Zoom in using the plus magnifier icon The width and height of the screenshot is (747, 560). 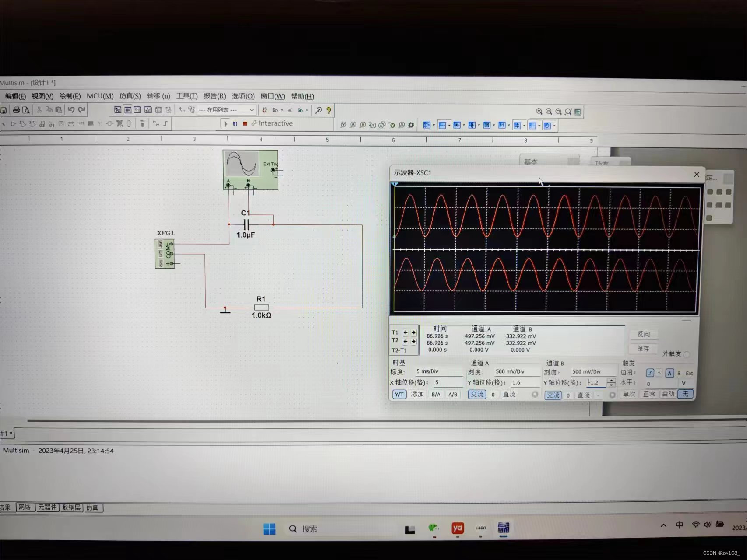pyautogui.click(x=539, y=112)
